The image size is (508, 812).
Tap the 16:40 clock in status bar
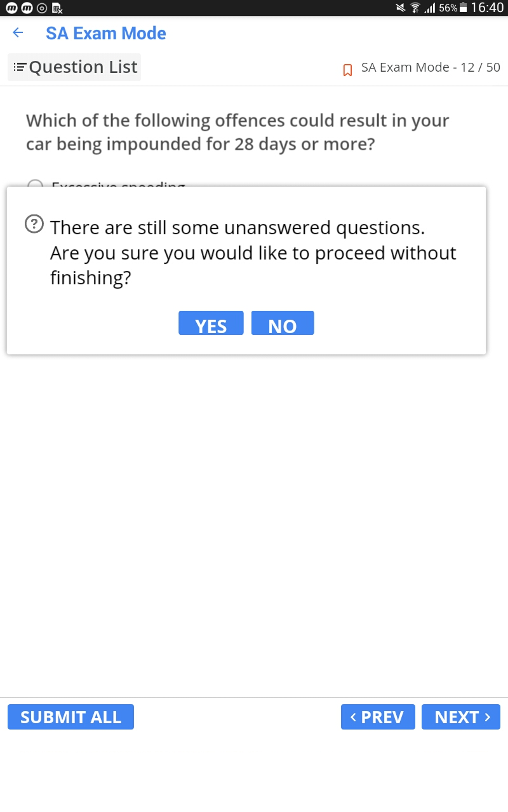tap(487, 8)
